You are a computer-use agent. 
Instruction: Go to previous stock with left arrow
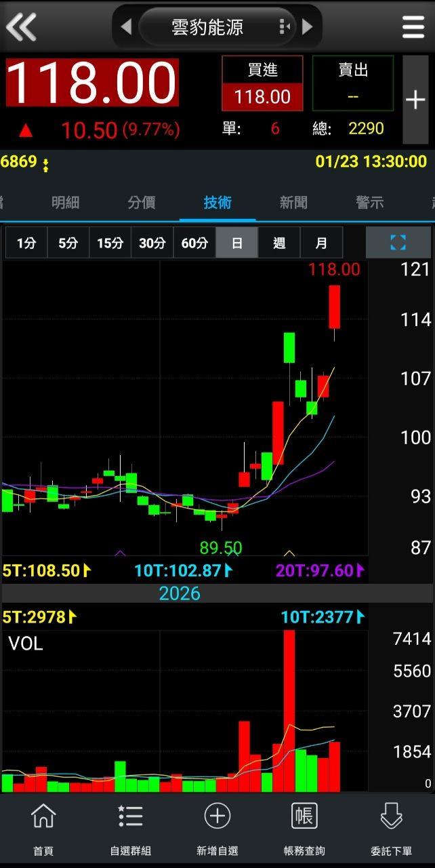(126, 27)
